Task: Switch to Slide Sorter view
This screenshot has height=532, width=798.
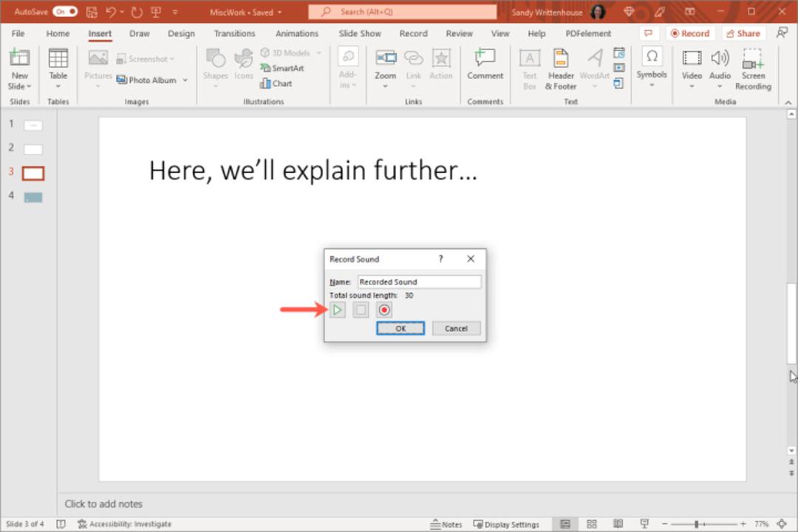Action: [591, 524]
